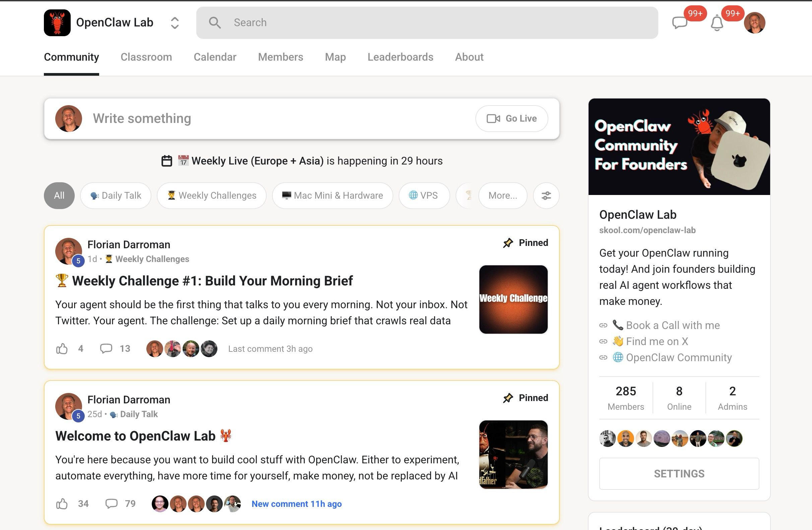Select the All posts filter chip
Viewport: 812px width, 530px height.
point(59,196)
